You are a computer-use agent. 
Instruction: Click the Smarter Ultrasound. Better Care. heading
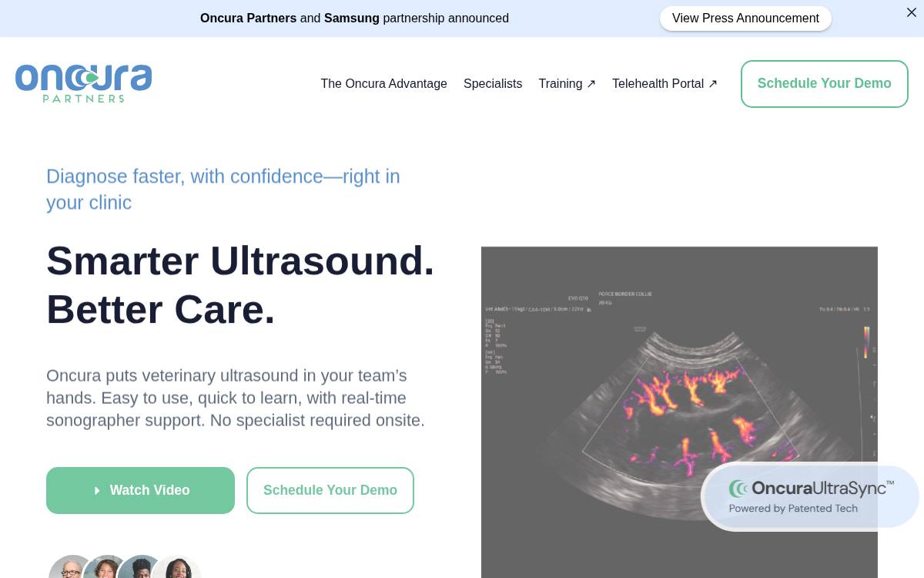240,285
